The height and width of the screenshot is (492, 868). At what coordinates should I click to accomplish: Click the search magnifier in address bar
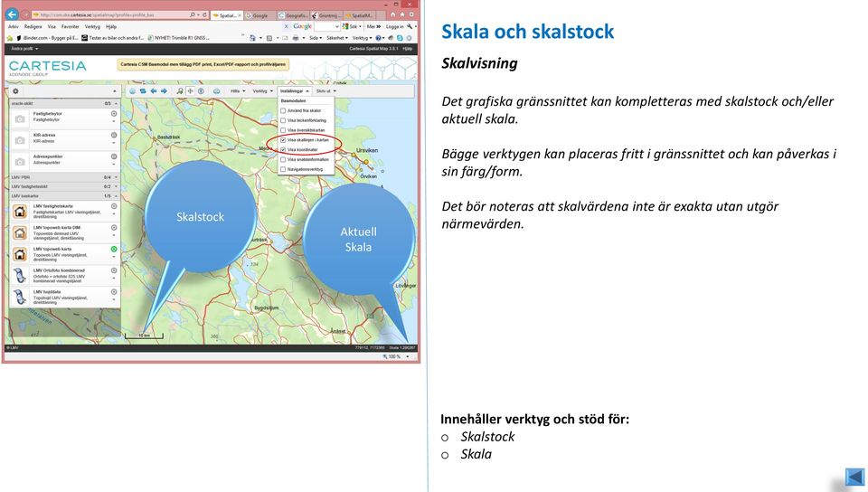(x=192, y=15)
